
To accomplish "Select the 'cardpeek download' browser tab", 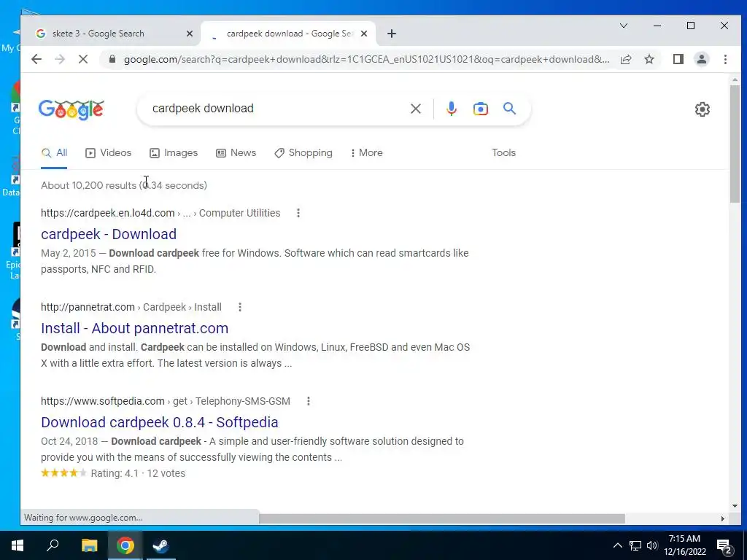I will (288, 34).
